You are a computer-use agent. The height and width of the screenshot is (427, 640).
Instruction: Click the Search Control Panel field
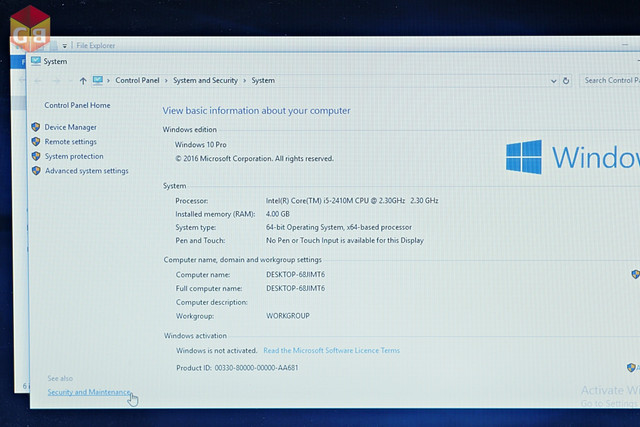point(610,80)
